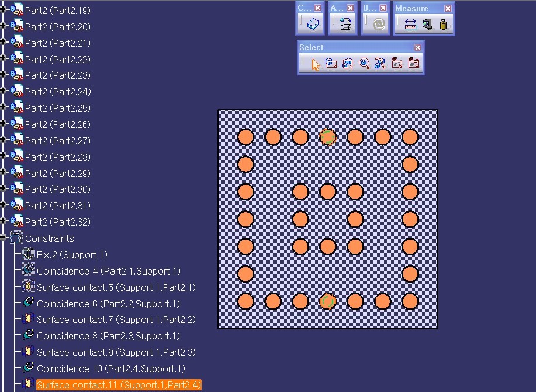
Task: Select 'Surface contact.7 (Support.1,Part2.2)' in tree
Action: click(x=116, y=320)
